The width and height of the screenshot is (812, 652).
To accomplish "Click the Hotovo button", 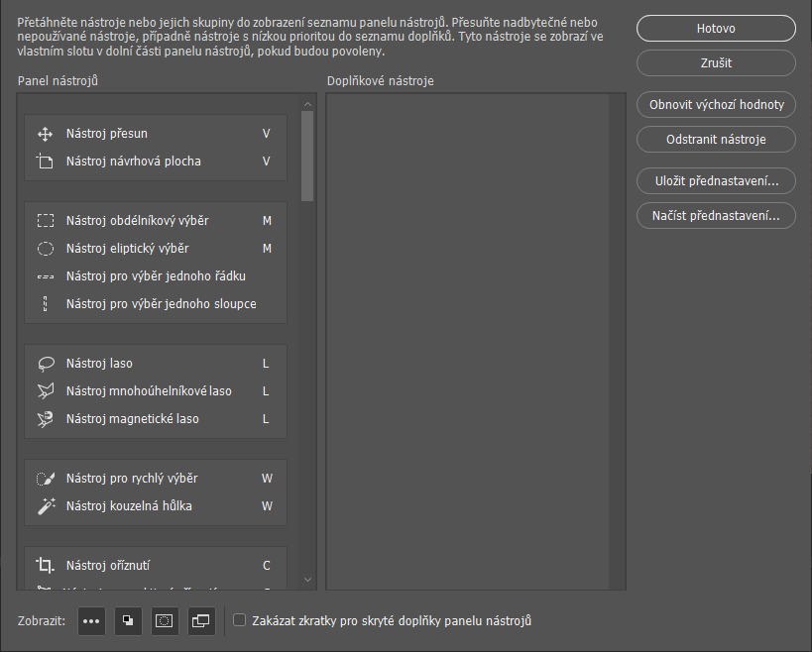I will pyautogui.click(x=716, y=29).
